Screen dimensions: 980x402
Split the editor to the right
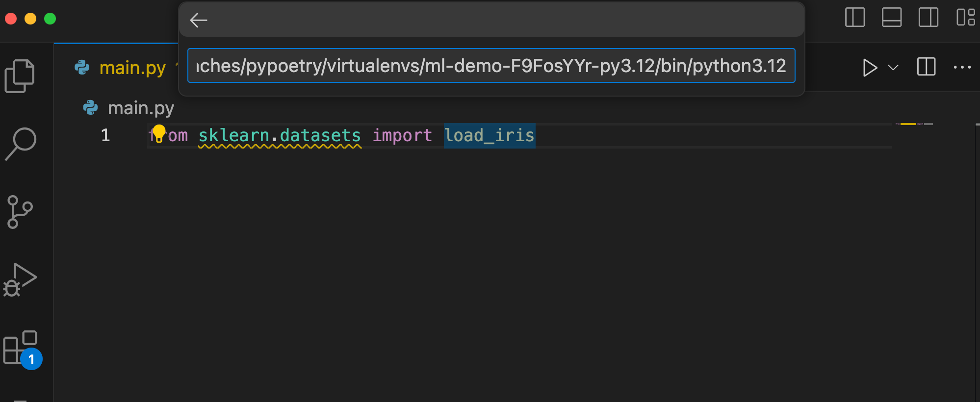coord(926,67)
